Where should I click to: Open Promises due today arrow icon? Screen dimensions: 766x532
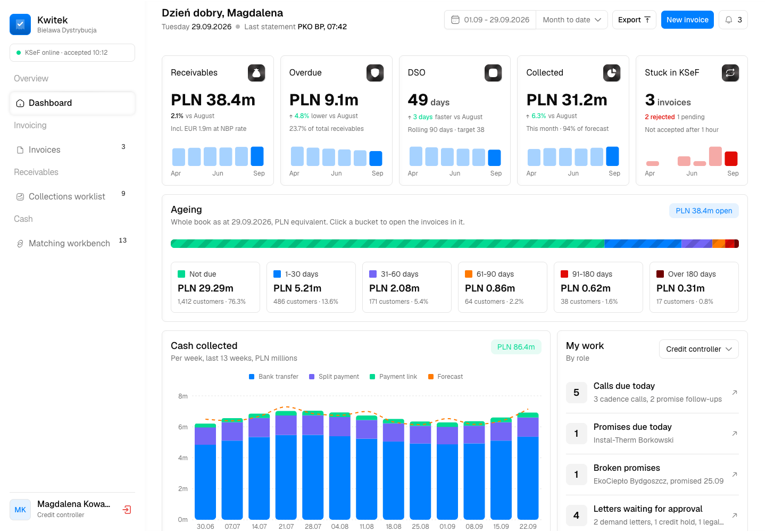(x=735, y=434)
